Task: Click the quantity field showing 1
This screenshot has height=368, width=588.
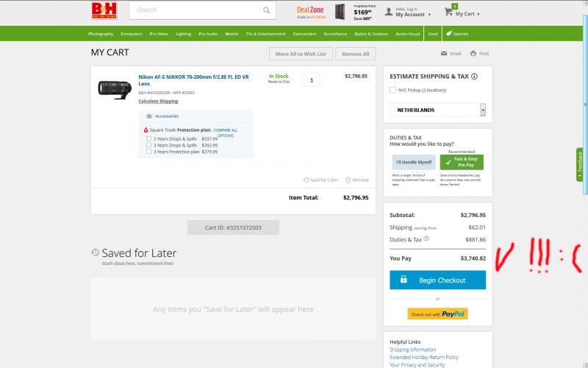Action: (311, 80)
